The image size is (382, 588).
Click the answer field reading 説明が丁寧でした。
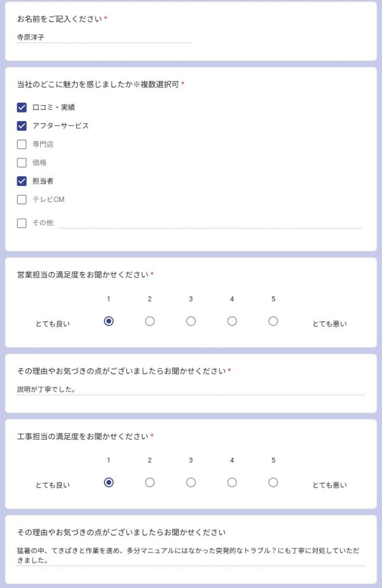coord(191,389)
